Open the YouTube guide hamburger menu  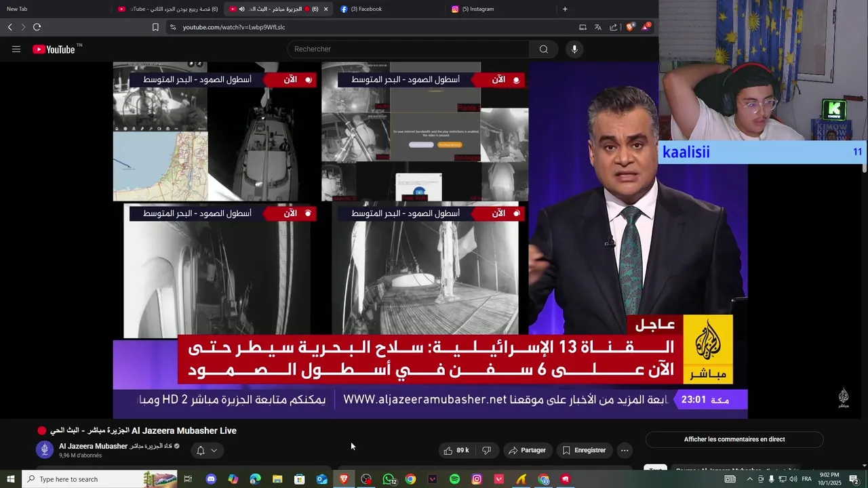point(16,49)
